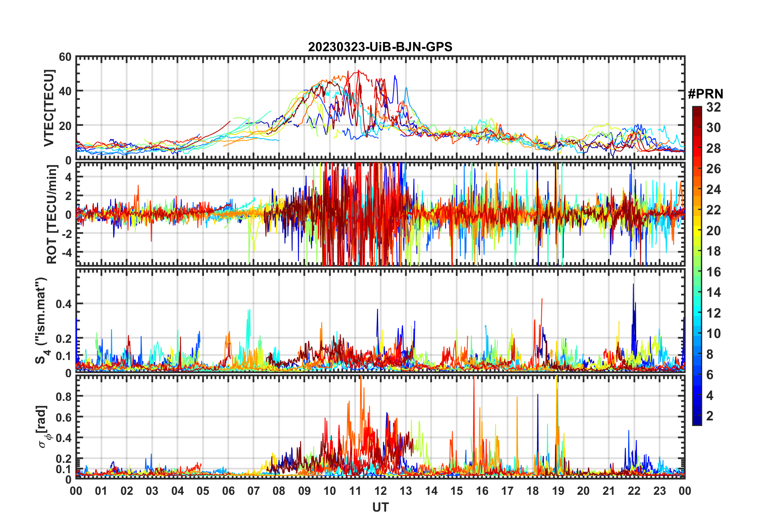
Task: Click the "16" colorbar tick label
Action: 713,272
